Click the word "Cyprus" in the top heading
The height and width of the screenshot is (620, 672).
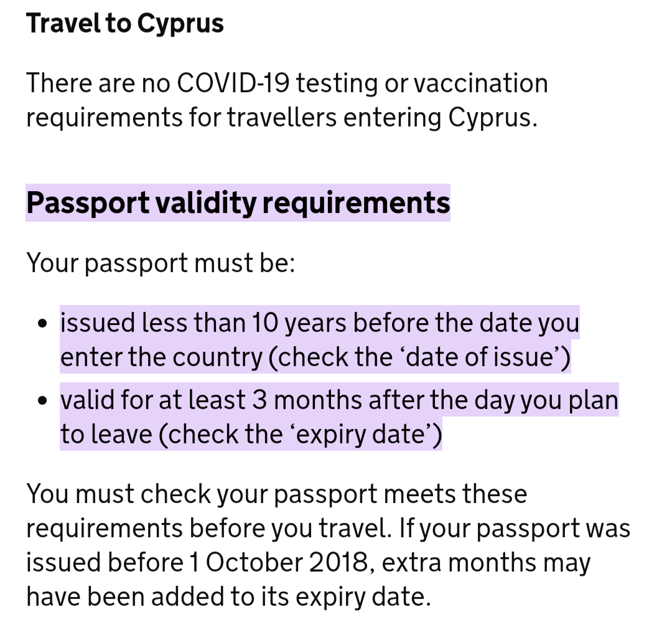(180, 24)
